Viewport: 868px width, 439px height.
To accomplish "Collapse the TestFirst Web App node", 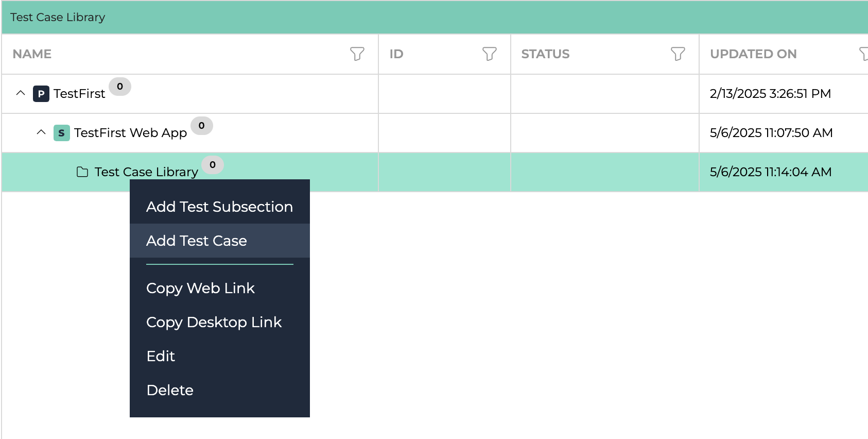I will click(41, 132).
